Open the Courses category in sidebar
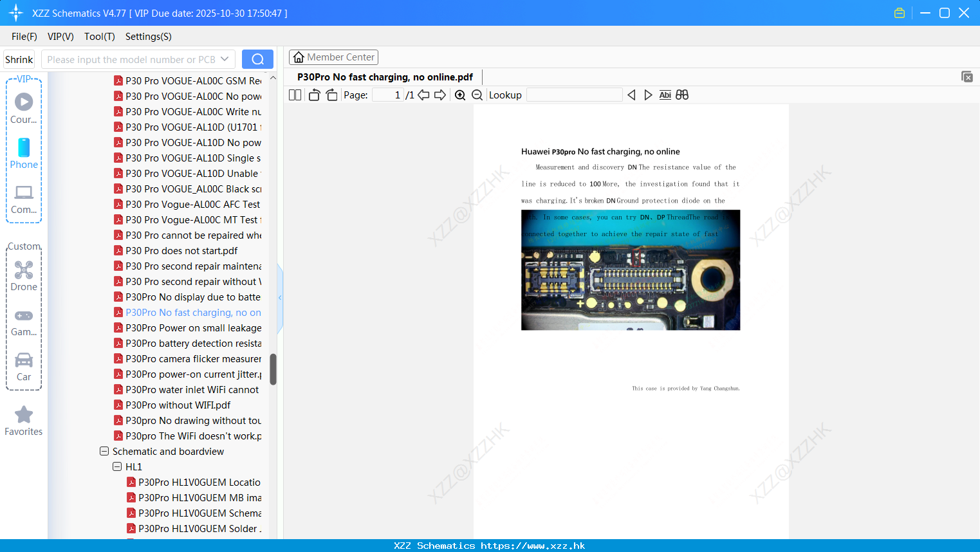This screenshot has width=980, height=552. point(24,109)
